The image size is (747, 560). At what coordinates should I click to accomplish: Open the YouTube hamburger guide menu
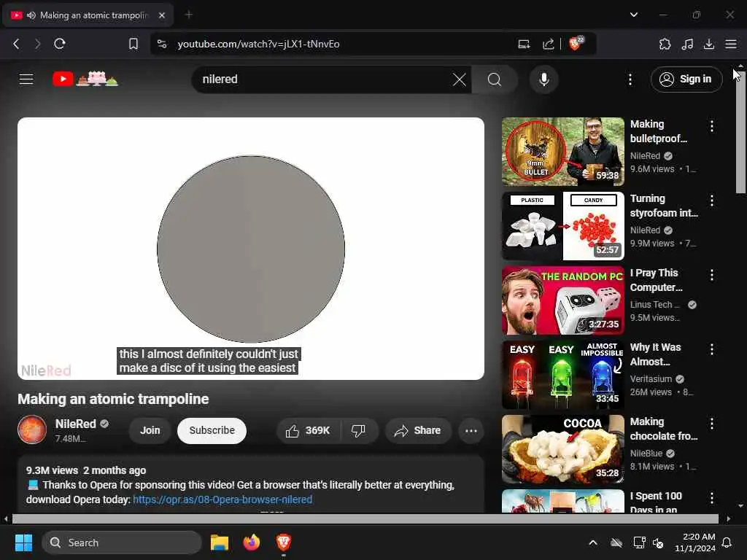(26, 79)
